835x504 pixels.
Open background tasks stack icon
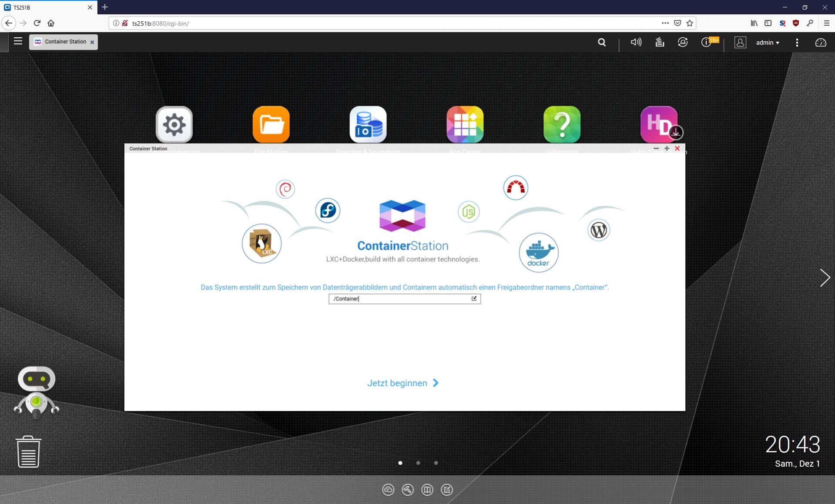click(660, 42)
